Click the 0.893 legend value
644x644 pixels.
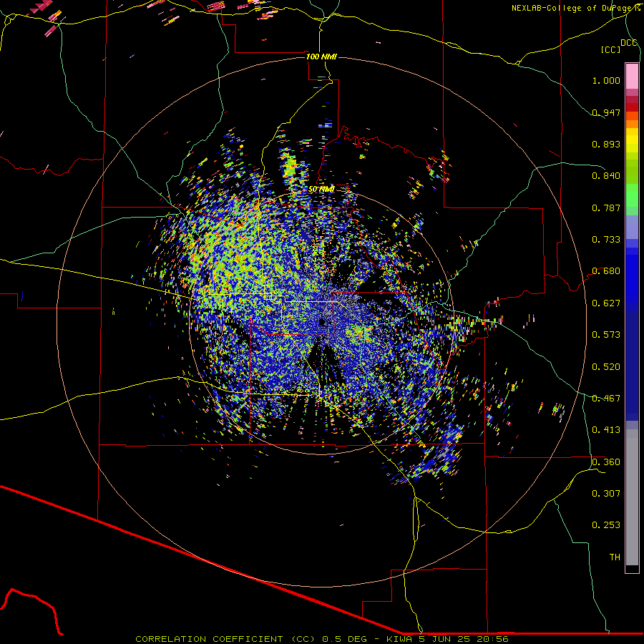[x=606, y=144]
